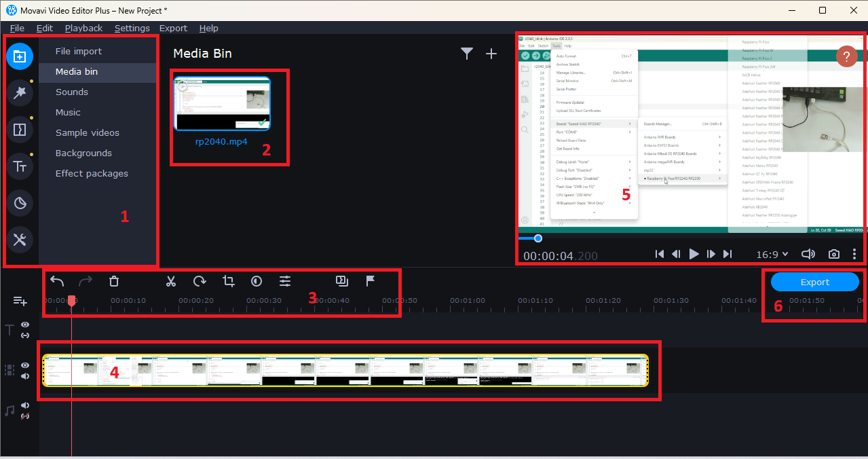Click the Media Bin filter funnel icon
Screen dimensions: 868x459
click(x=467, y=54)
